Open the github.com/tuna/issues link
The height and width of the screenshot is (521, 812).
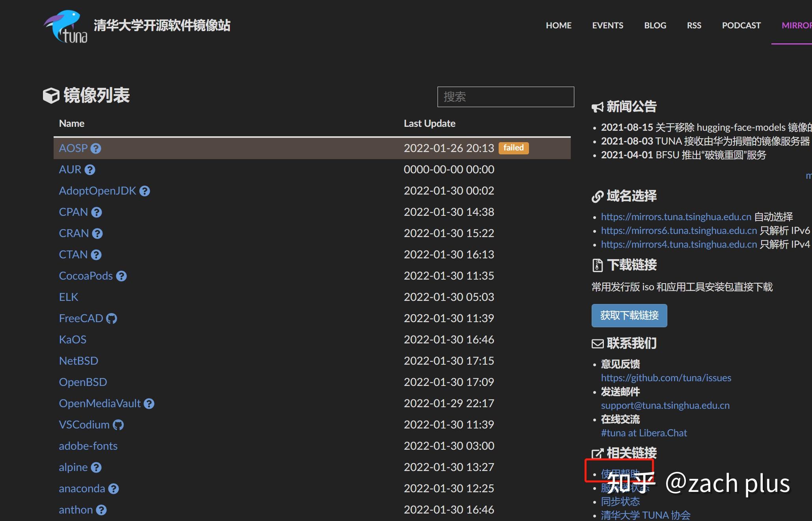point(666,378)
